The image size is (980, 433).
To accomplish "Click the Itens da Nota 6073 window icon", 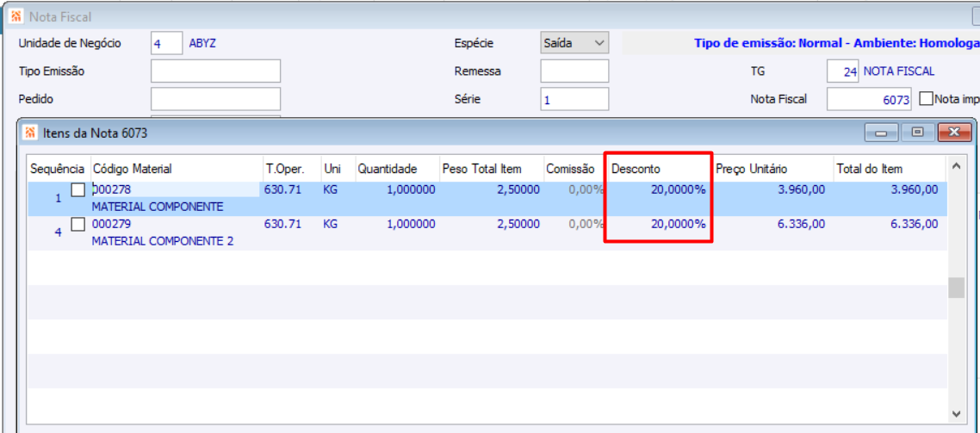I will [30, 133].
